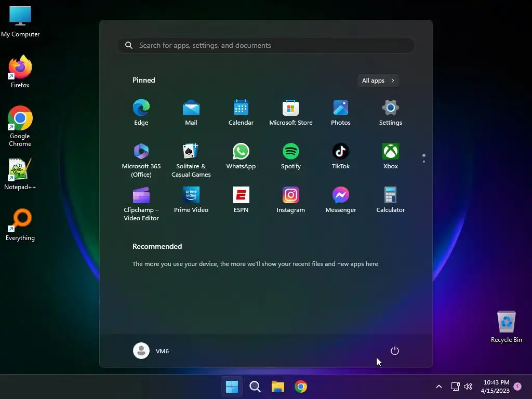The height and width of the screenshot is (399, 532).
Task: Open WhatsApp
Action: (241, 156)
